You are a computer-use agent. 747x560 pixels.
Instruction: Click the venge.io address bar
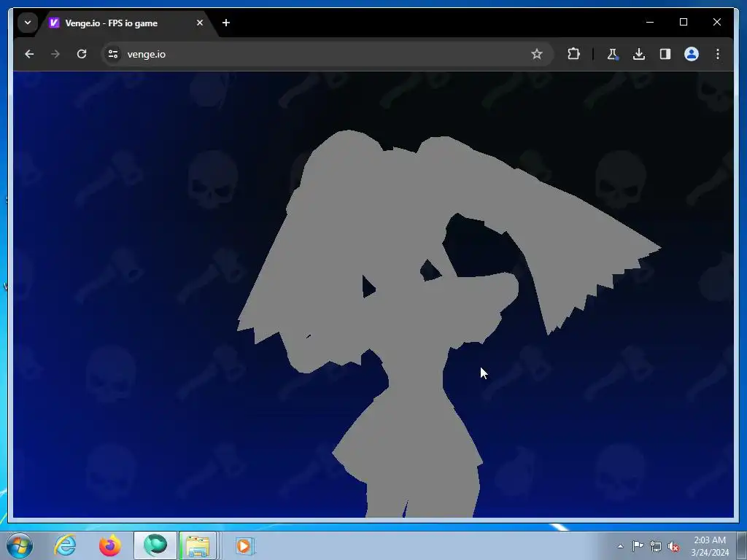[326, 54]
